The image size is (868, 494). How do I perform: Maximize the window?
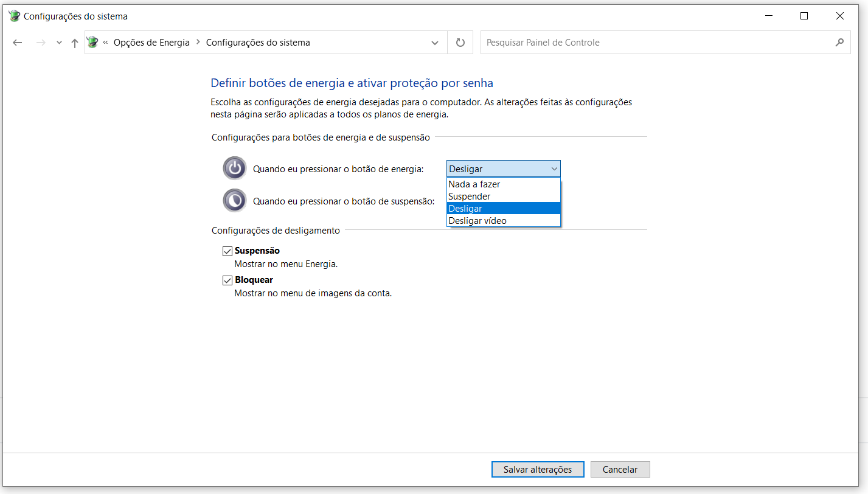(x=804, y=16)
